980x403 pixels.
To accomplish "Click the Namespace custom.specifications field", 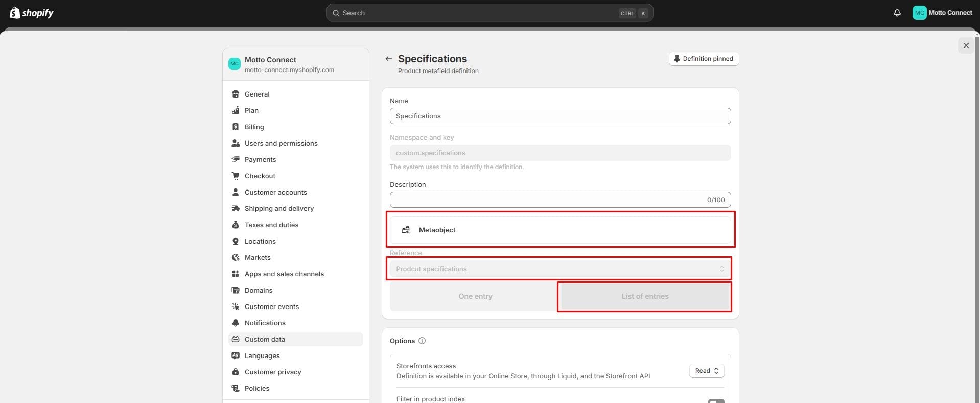I will [x=560, y=153].
